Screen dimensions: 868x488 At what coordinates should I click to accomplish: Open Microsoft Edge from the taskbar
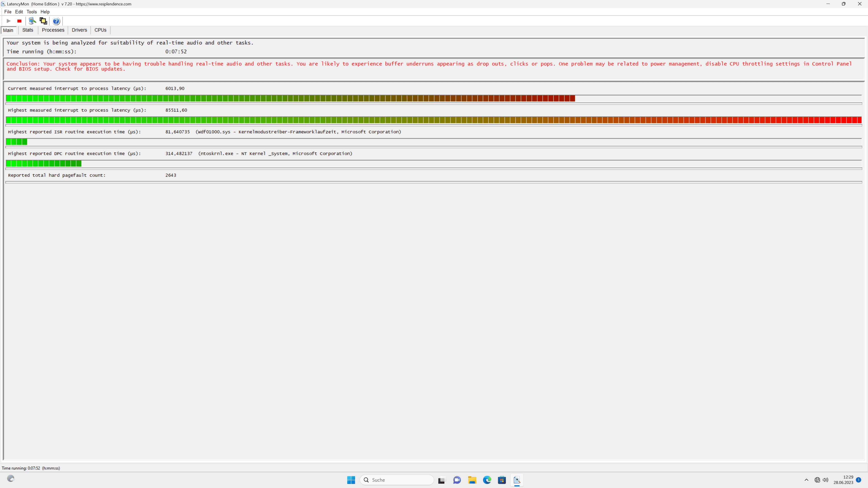(487, 480)
